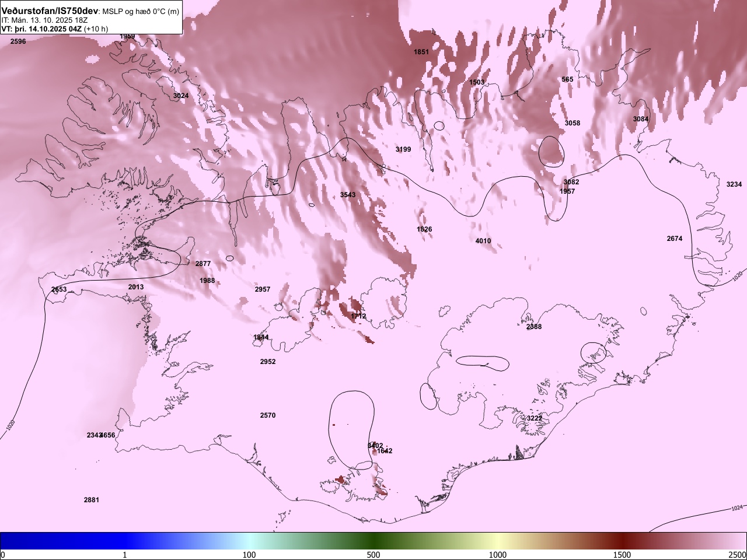Screen dimensions: 747x560
Task: Click the 2881 value label
Action: [x=92, y=500]
